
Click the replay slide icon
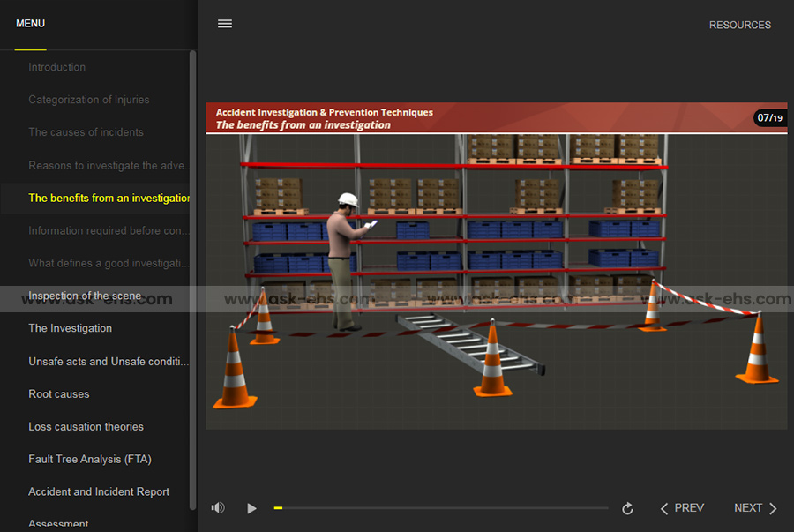[627, 508]
